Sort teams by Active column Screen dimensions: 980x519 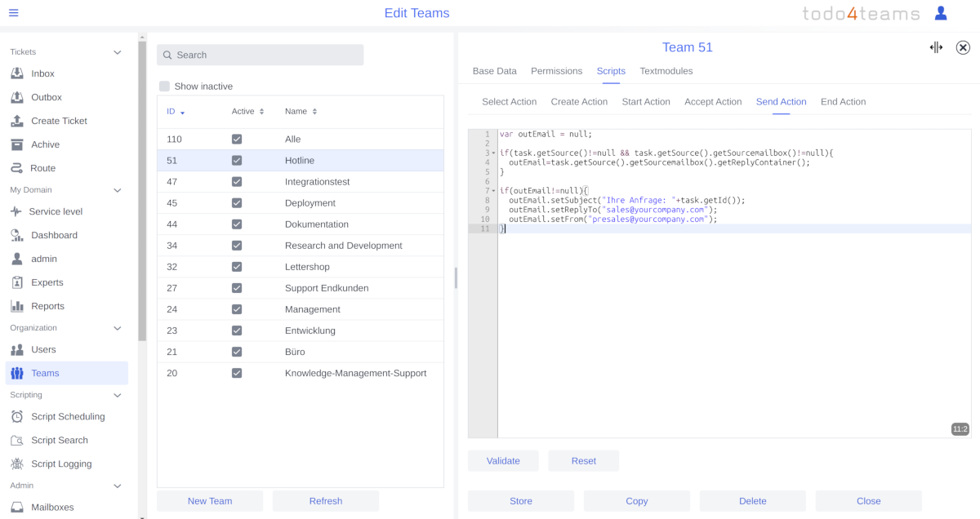(247, 112)
